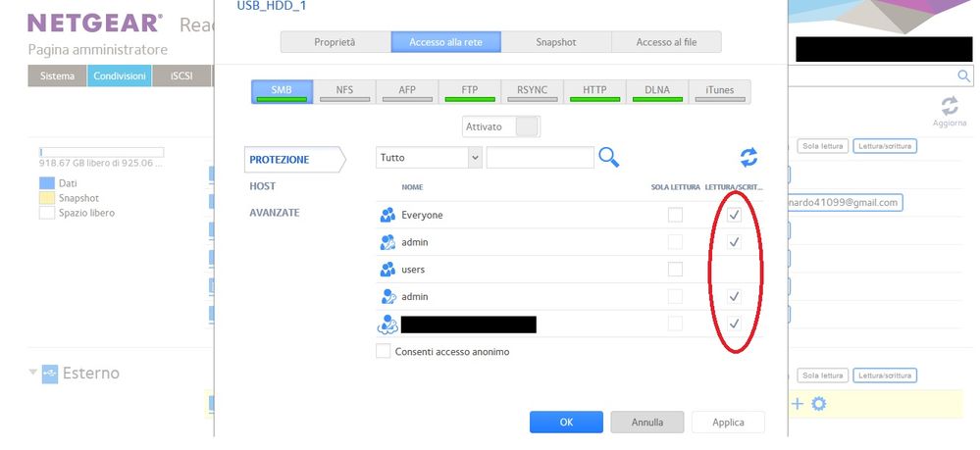The height and width of the screenshot is (450, 980).
Task: Click the white Spazio libero legend swatch
Action: coord(47,213)
